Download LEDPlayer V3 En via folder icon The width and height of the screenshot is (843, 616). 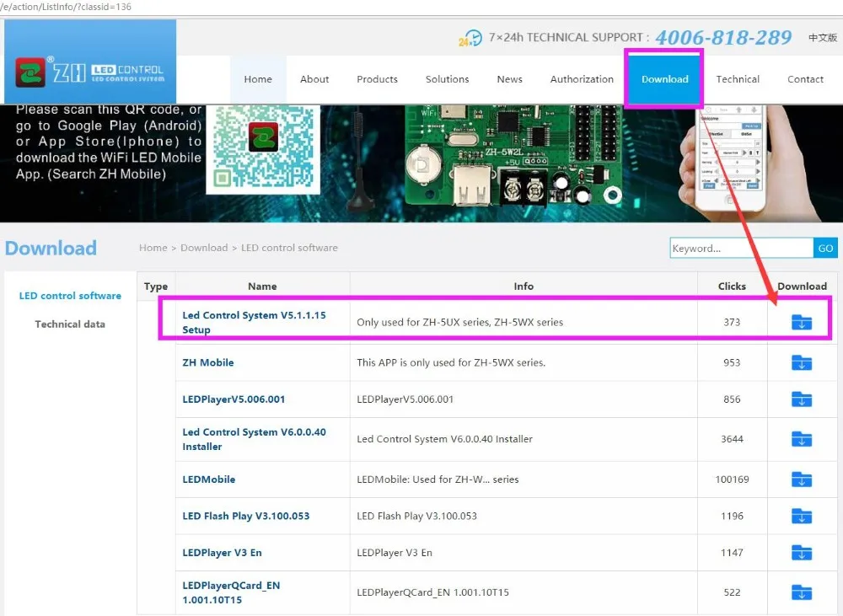pos(801,553)
